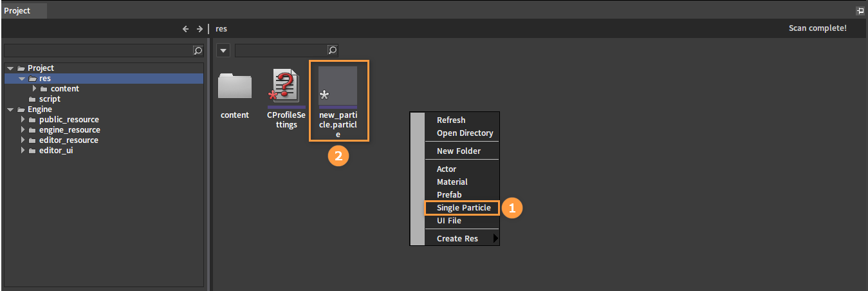This screenshot has width=868, height=291.
Task: Select the script folder in tree
Action: 50,99
